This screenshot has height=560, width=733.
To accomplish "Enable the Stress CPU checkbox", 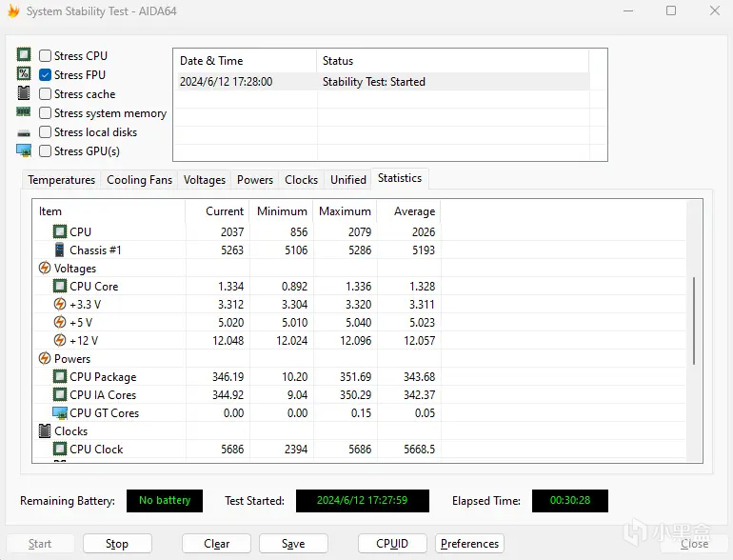I will tap(46, 55).
